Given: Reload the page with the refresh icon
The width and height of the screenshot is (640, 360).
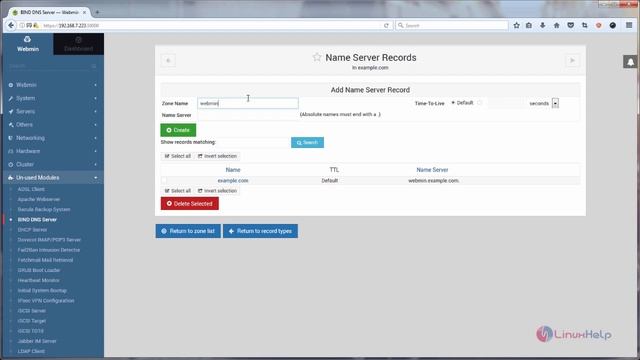Looking at the screenshot, I should coord(386,25).
